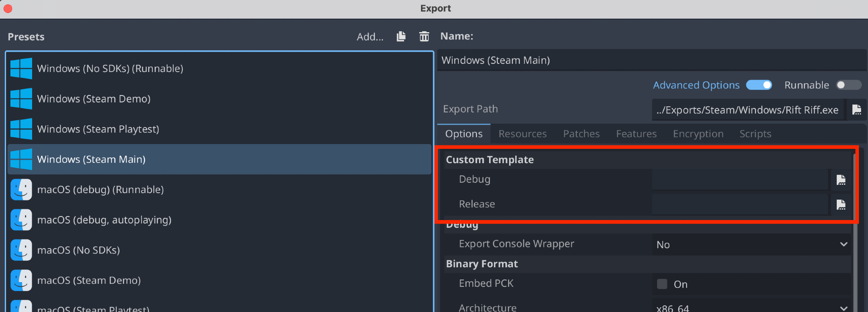Enable the Runnable toggle
Image resolution: width=868 pixels, height=312 pixels.
[848, 85]
